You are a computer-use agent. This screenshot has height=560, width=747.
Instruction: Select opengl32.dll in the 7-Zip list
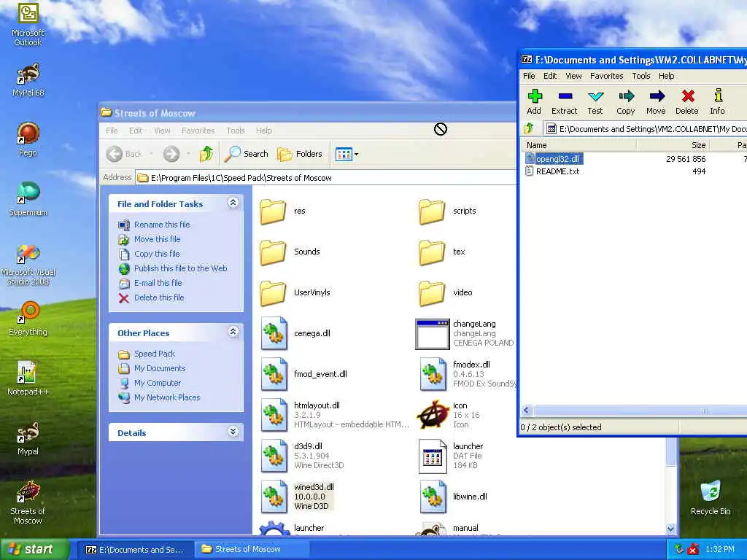554,159
